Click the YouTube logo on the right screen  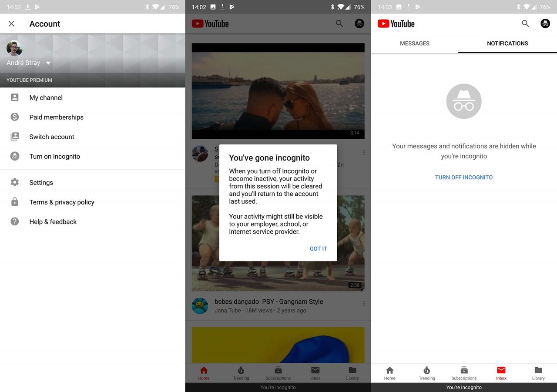(396, 23)
